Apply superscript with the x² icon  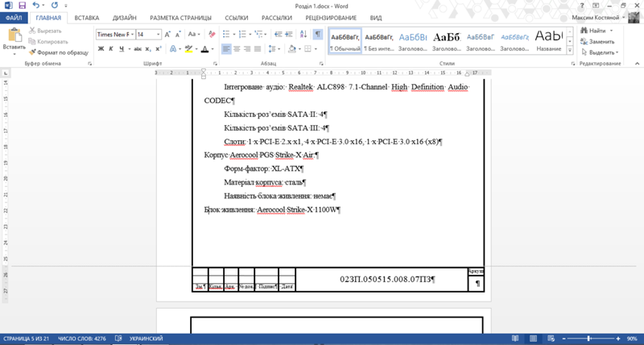(x=159, y=49)
